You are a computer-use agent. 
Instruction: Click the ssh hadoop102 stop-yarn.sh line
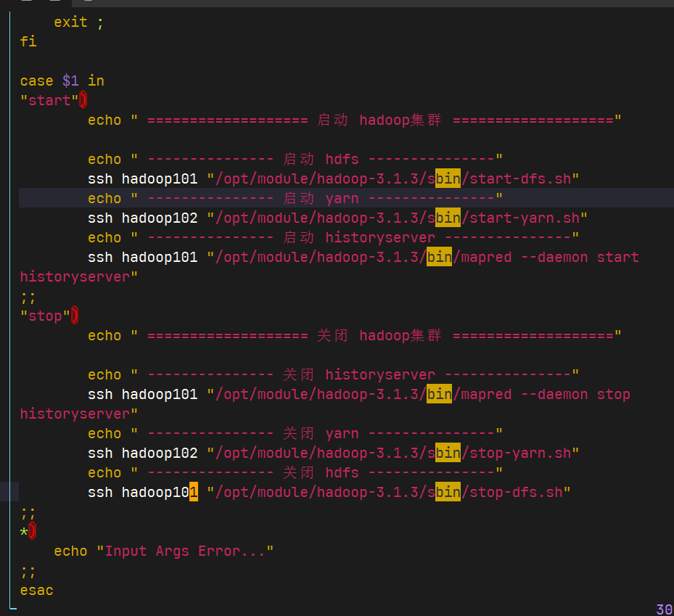click(x=334, y=453)
